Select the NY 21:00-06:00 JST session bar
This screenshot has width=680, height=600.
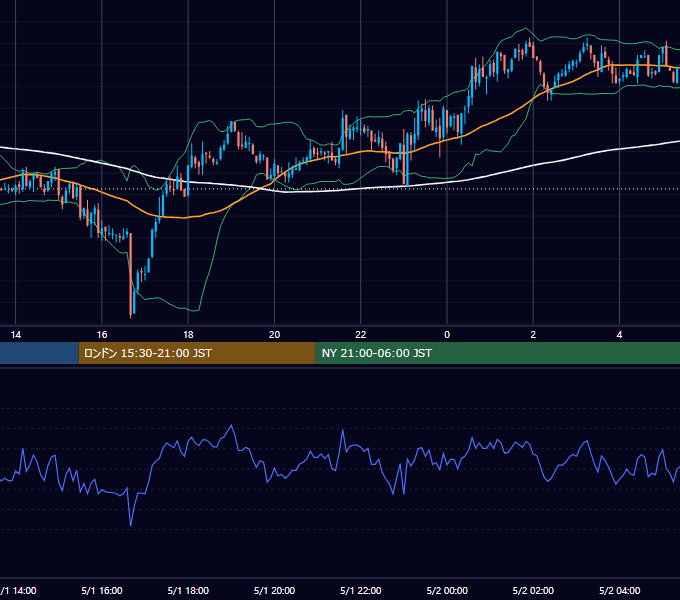[x=497, y=353]
